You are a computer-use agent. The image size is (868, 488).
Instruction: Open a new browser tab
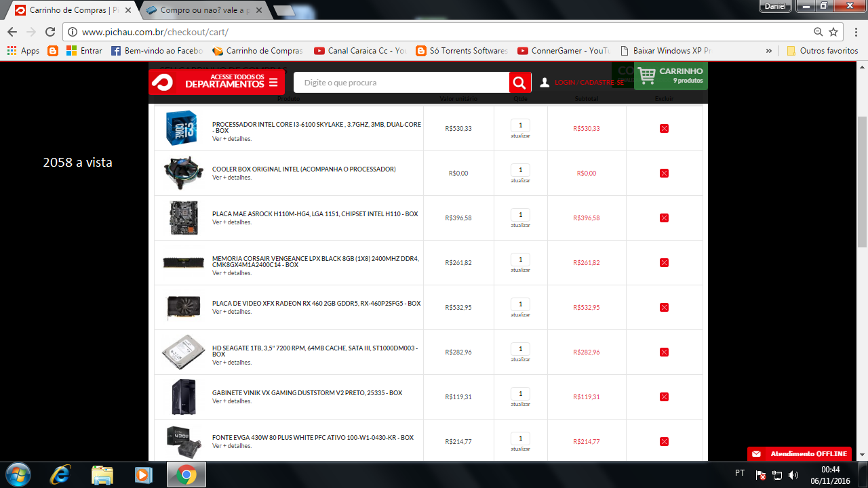pos(284,10)
